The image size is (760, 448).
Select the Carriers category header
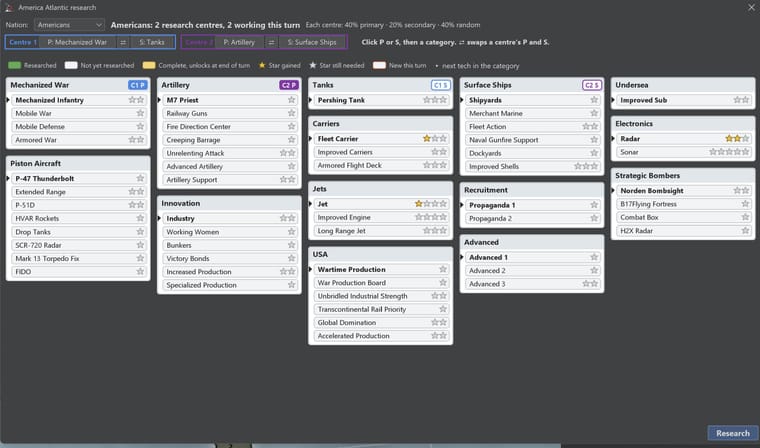coord(380,124)
